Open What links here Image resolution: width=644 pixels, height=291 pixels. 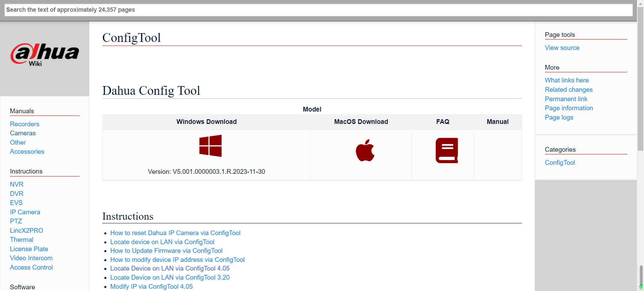pos(567,80)
